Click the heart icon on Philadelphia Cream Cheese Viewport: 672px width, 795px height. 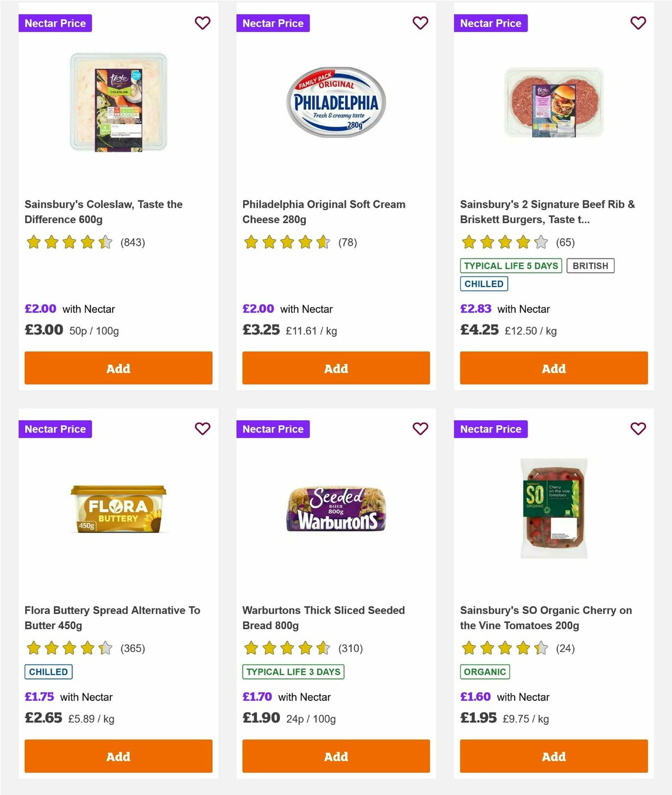pyautogui.click(x=420, y=23)
